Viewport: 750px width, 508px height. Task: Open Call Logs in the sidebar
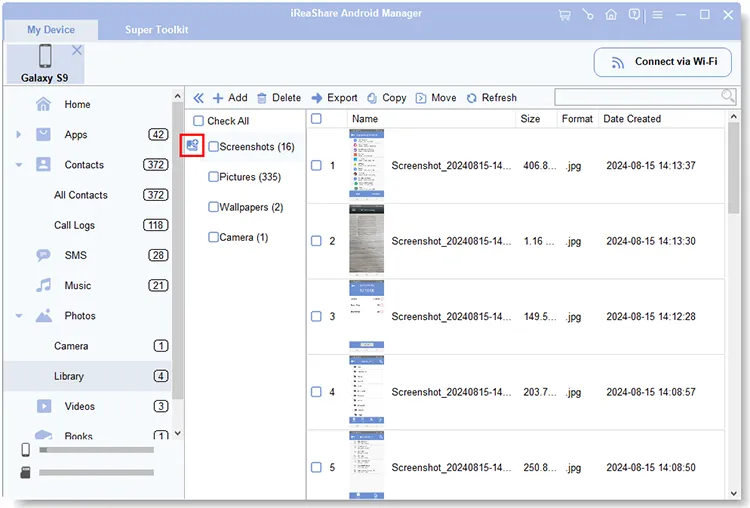(x=74, y=225)
